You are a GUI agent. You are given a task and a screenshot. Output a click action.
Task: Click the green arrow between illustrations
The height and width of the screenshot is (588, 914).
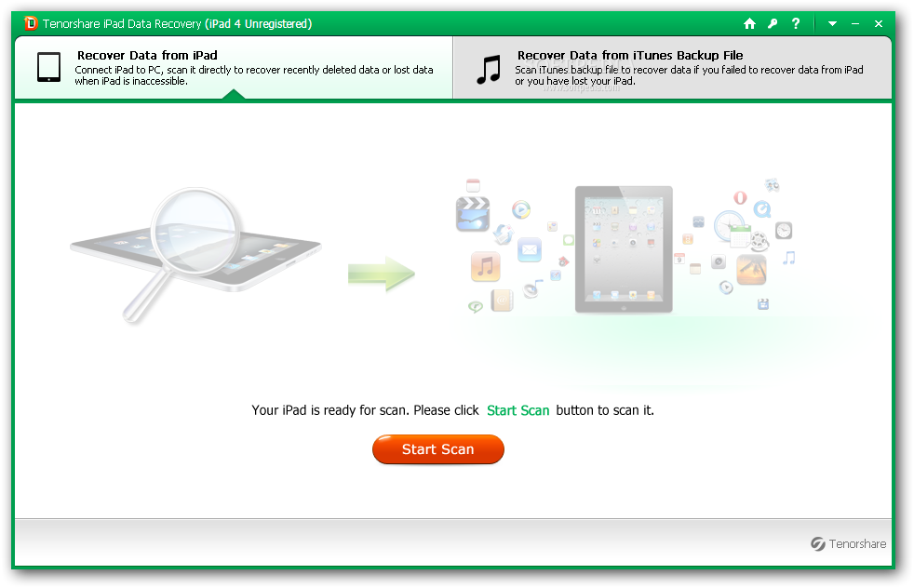point(382,274)
